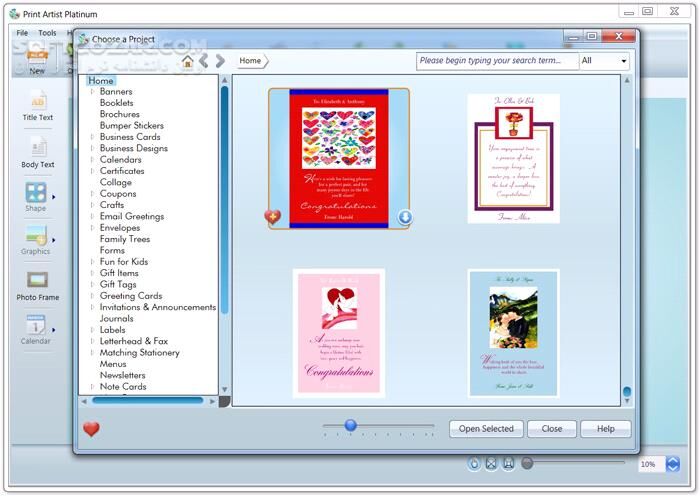Select the Body Text tool

[38, 153]
